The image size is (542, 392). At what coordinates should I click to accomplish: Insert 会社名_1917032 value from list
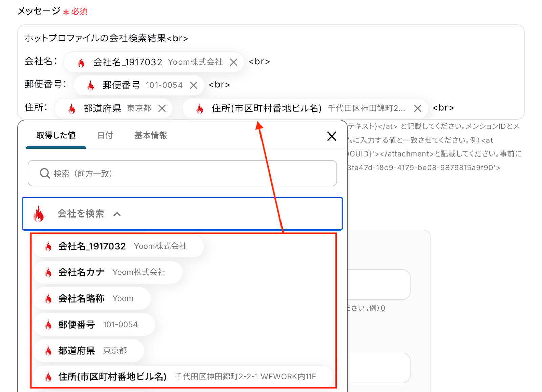pos(118,246)
